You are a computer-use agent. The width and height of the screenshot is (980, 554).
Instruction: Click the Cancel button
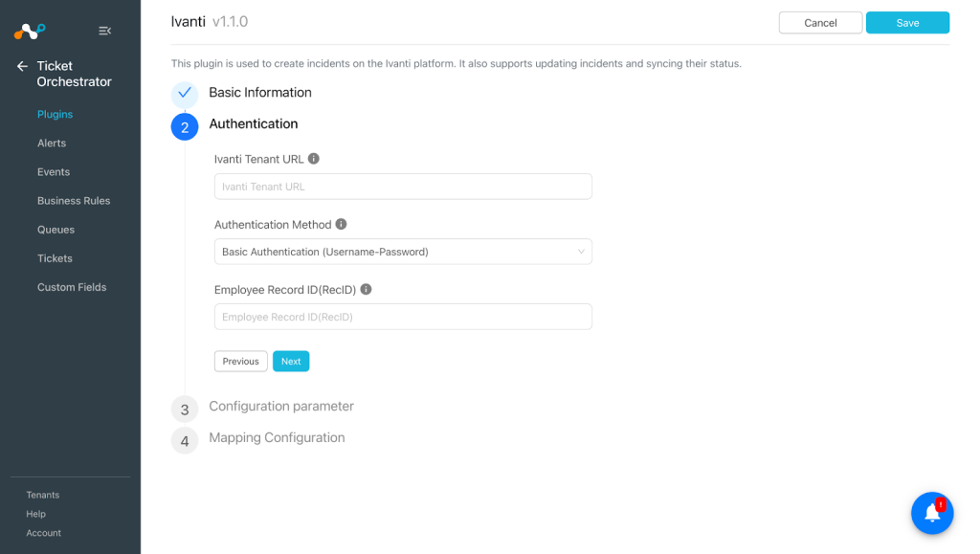click(820, 22)
